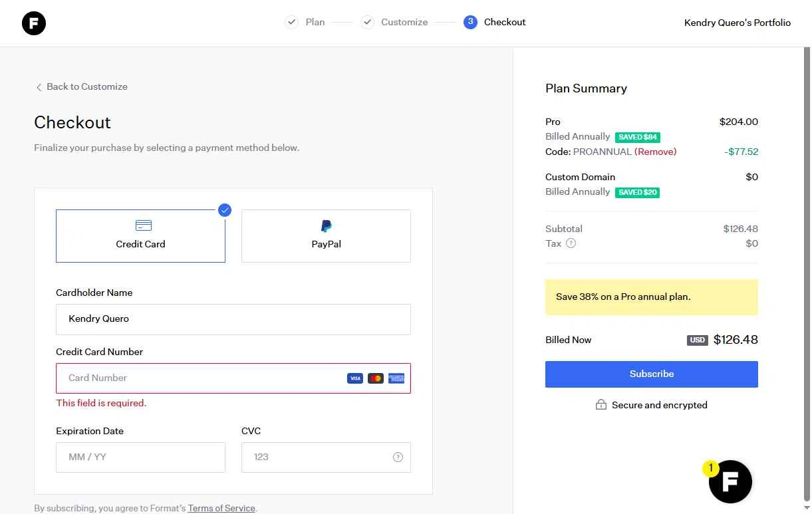Click the 'This field is required.' error
This screenshot has width=812, height=514.
click(x=101, y=403)
